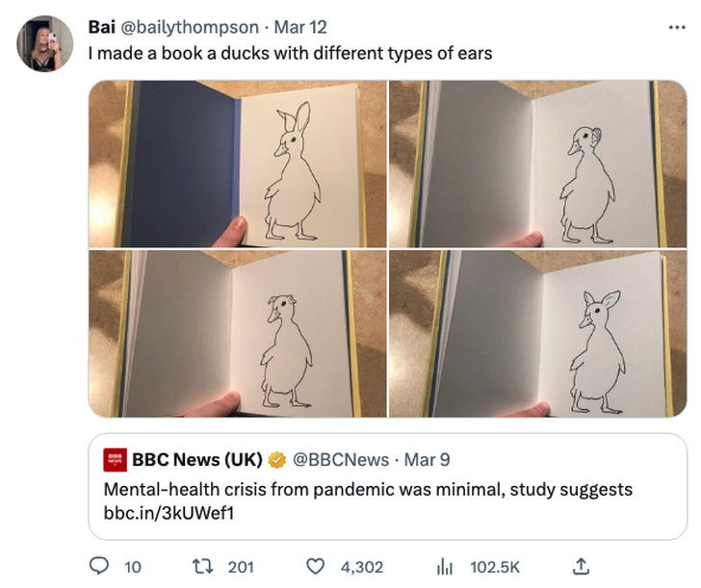Like the tweet with the heart icon
This screenshot has height=588, width=701.
(x=315, y=567)
